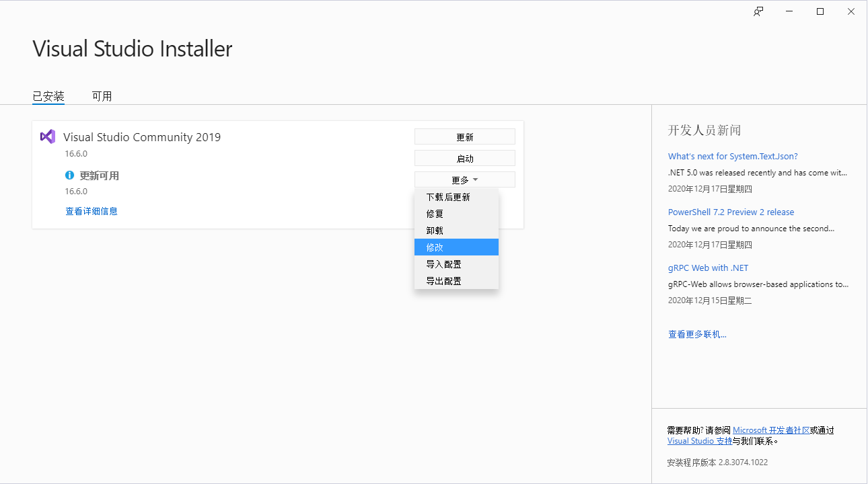Click the .NET 5.0 was released news summary
The width and height of the screenshot is (868, 484).
(758, 172)
